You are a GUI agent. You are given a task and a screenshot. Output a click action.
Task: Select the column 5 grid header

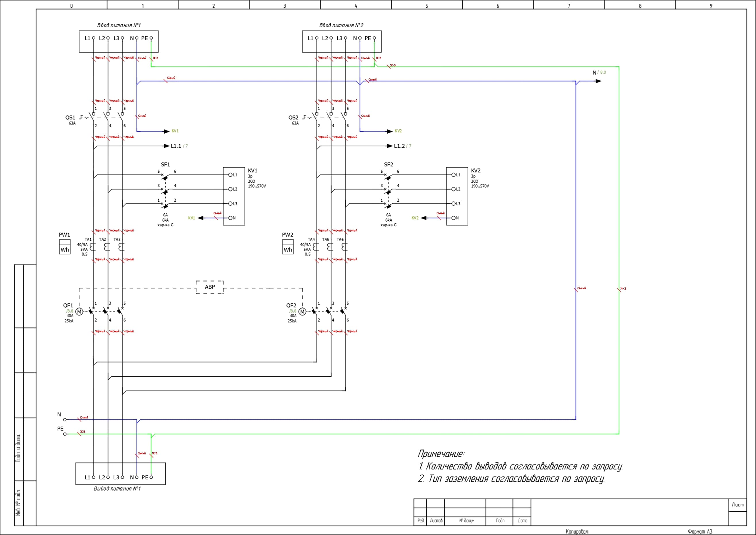[427, 5]
